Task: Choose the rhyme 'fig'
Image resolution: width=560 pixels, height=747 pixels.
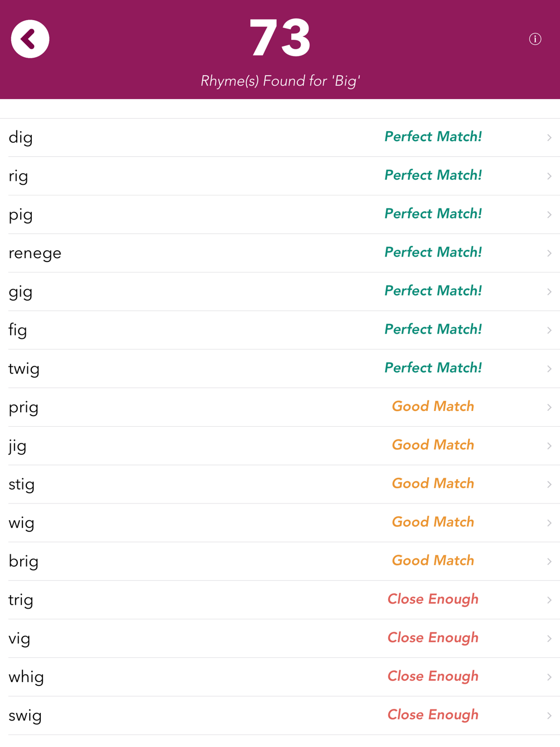Action: [18, 330]
